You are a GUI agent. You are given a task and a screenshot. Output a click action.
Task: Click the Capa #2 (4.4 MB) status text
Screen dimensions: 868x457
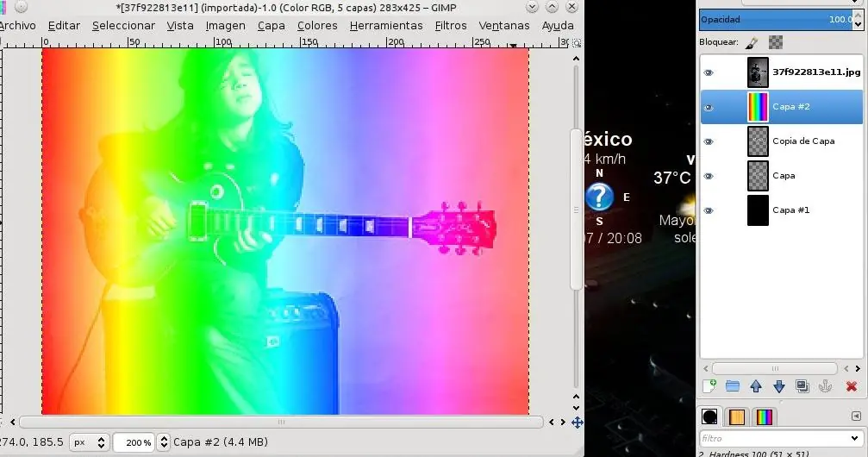tap(221, 442)
